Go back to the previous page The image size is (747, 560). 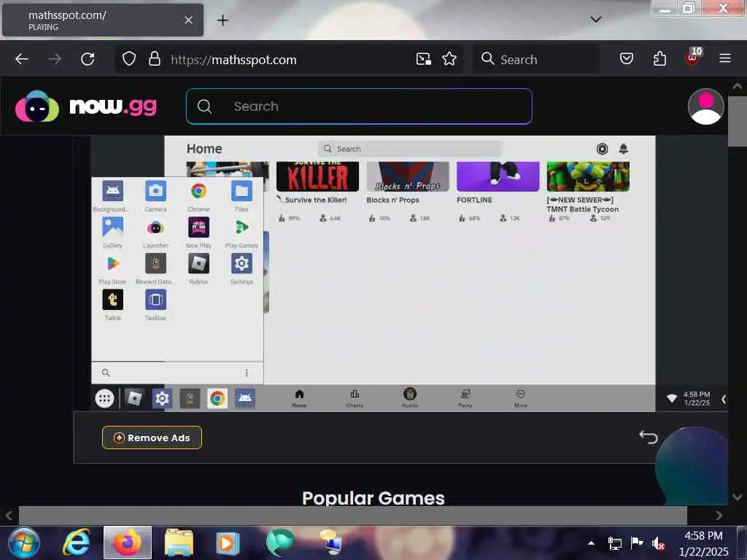pos(22,59)
